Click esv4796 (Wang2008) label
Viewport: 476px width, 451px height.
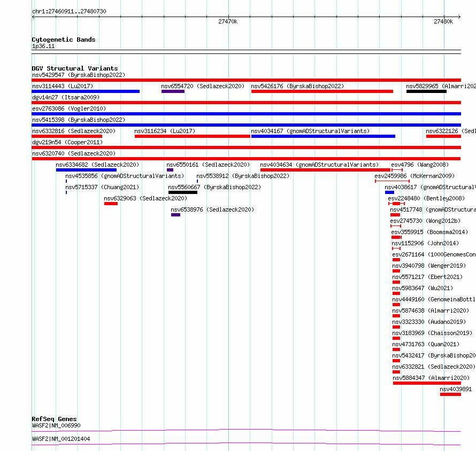(420, 165)
